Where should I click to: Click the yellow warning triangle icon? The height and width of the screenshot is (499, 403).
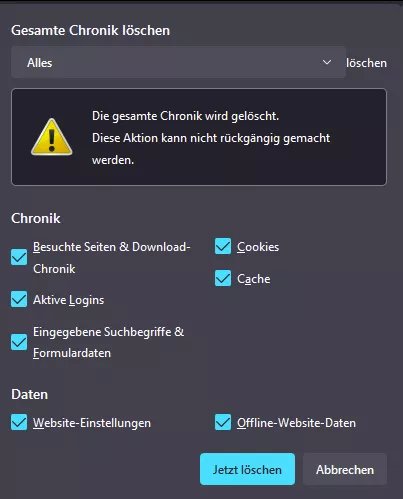(52, 137)
